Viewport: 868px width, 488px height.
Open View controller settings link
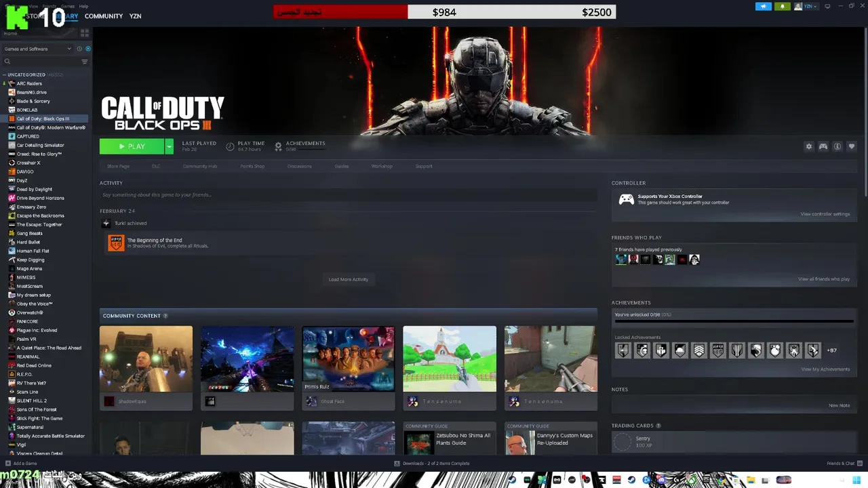coord(825,214)
